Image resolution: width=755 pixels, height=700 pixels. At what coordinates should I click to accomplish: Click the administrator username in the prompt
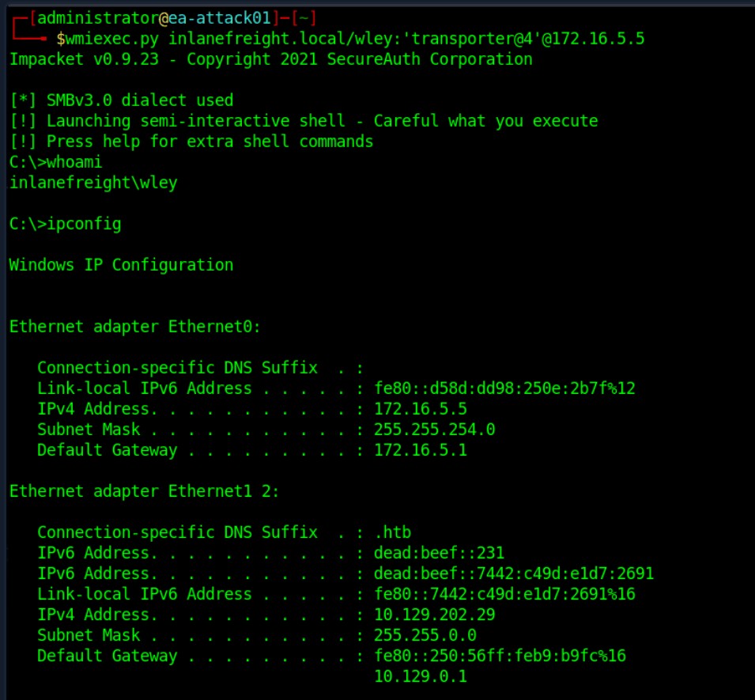tap(98, 18)
